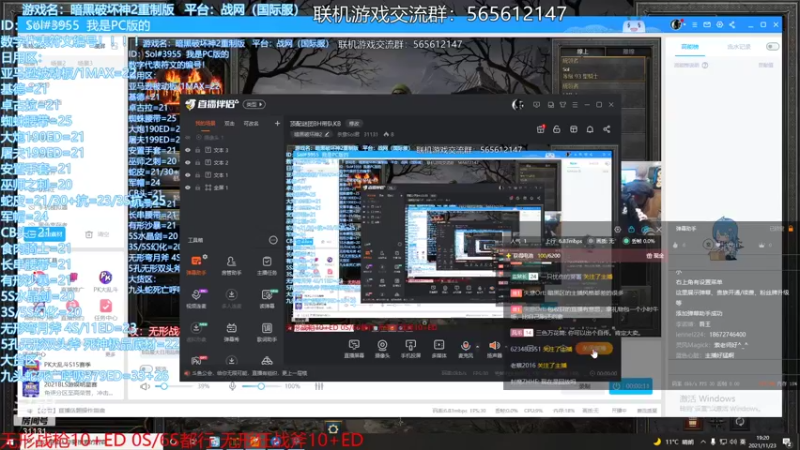Open 歌词助手 tool in the toolbox

pyautogui.click(x=267, y=332)
